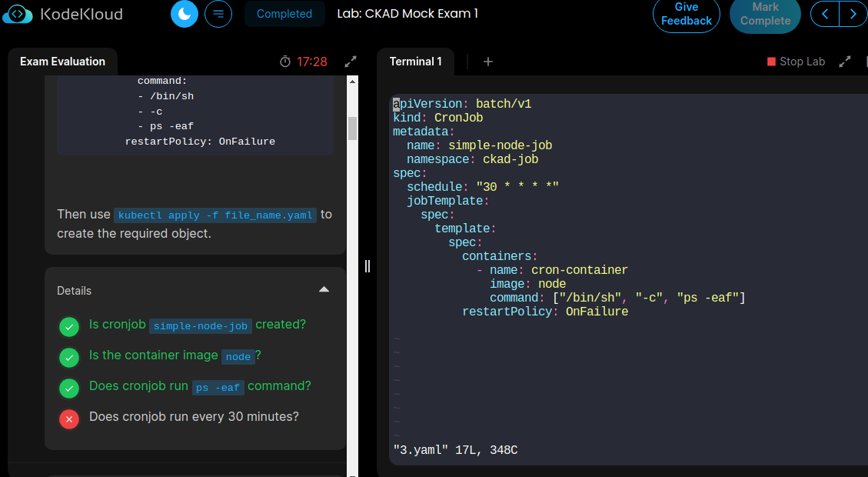Click the simple-node-job code label in details
The height and width of the screenshot is (477, 868).
(x=201, y=325)
